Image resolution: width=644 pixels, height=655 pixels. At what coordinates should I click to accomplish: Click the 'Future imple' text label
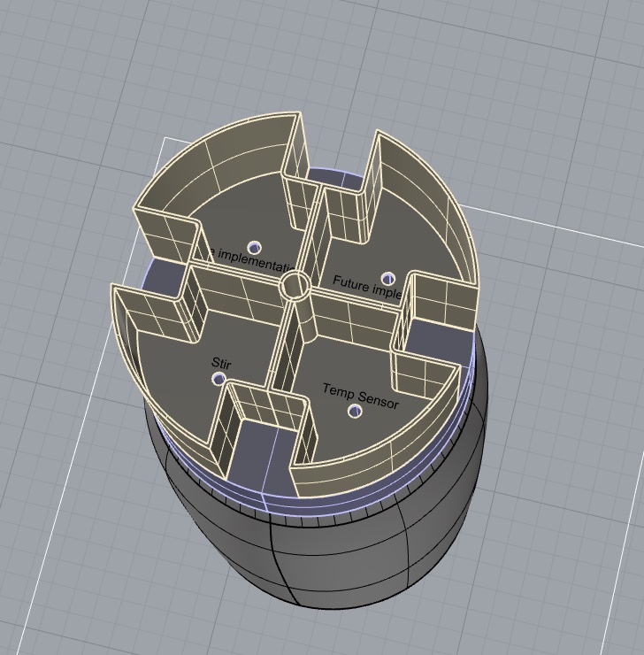point(367,288)
